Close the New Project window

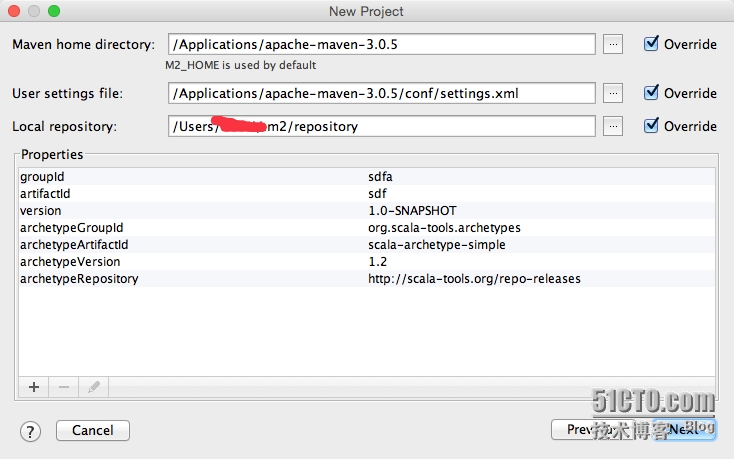point(14,11)
